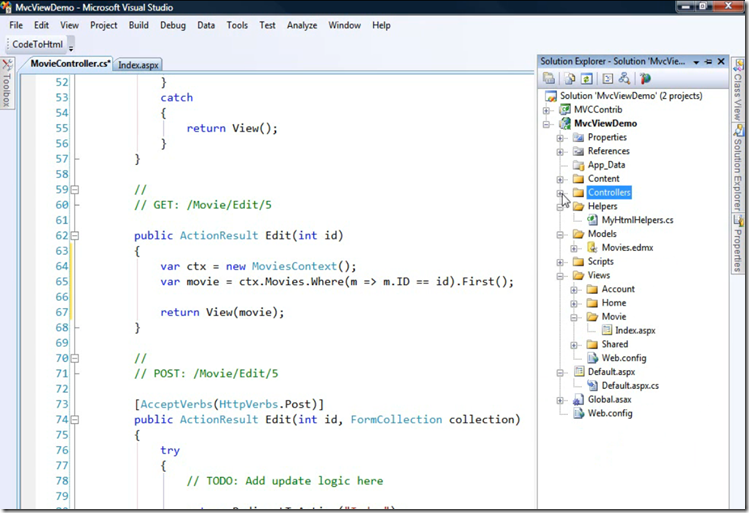Expand the Movies.edmx node

coord(574,248)
